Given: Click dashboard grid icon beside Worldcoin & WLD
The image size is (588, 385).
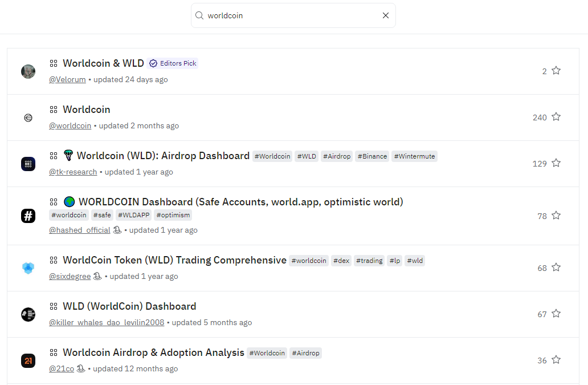Looking at the screenshot, I should (53, 63).
